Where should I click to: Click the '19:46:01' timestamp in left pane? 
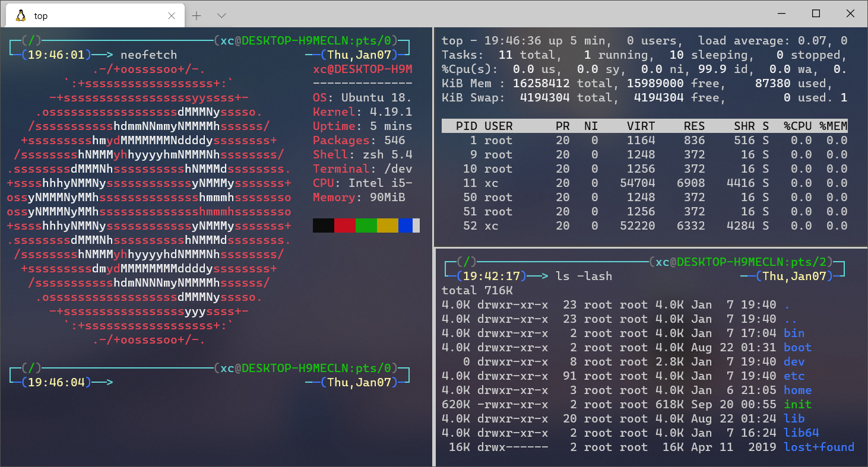pos(56,55)
